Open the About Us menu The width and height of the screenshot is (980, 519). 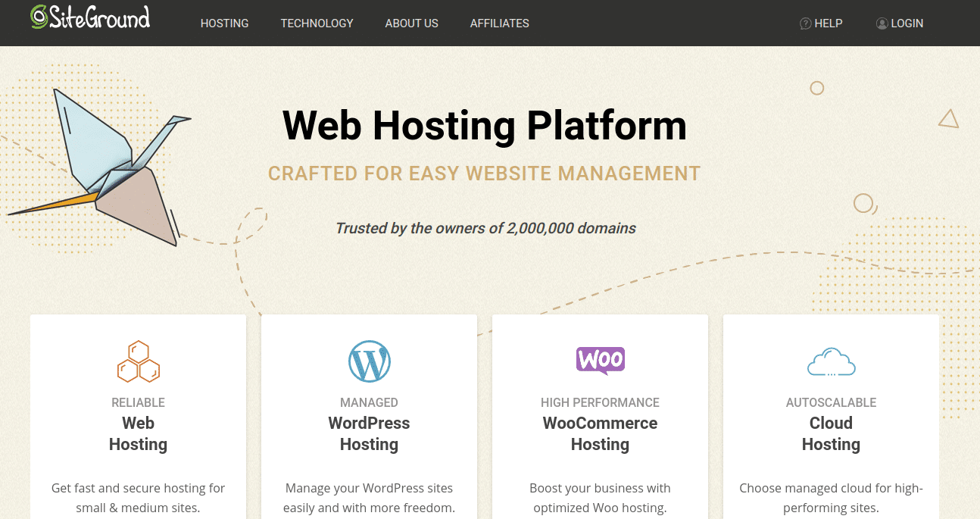[x=411, y=23]
